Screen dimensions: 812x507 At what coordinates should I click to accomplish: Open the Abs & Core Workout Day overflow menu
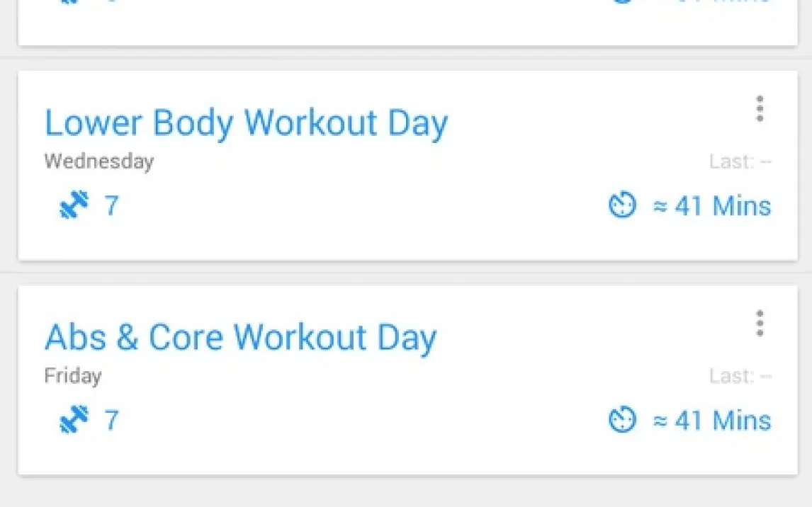(760, 324)
